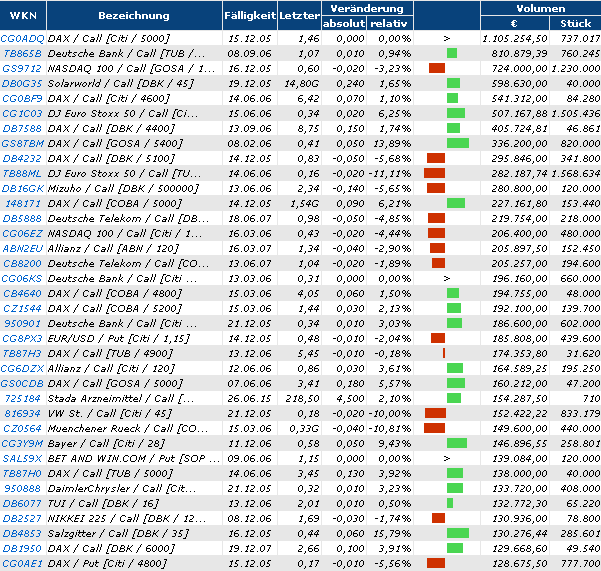
Task: Sort by the absolut change column header
Action: tap(344, 23)
